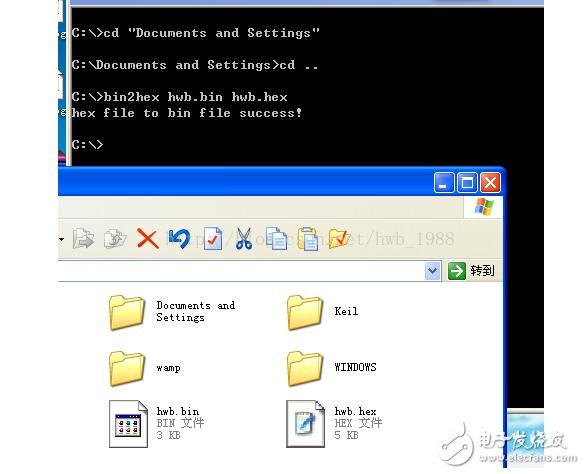
Task: Click the Copy pages icon in toolbar
Action: coord(276,238)
